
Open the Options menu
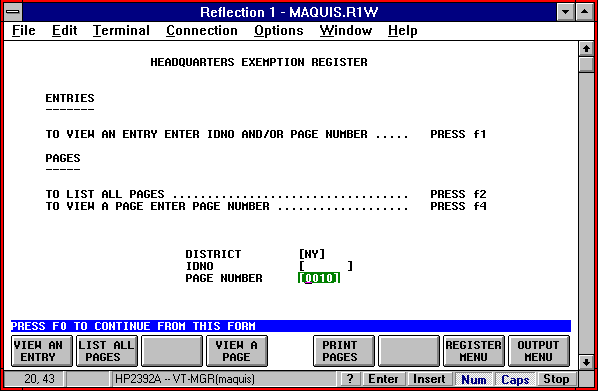(279, 31)
